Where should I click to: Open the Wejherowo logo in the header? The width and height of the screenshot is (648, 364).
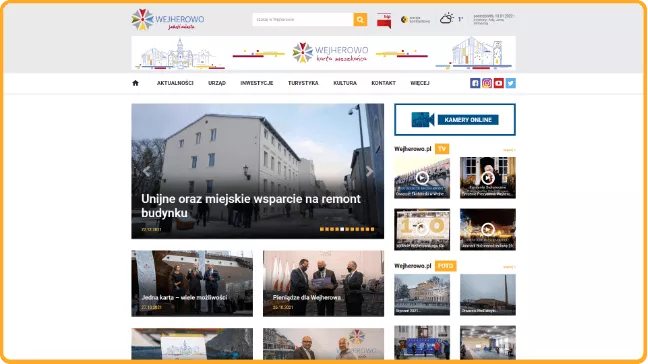pos(167,19)
